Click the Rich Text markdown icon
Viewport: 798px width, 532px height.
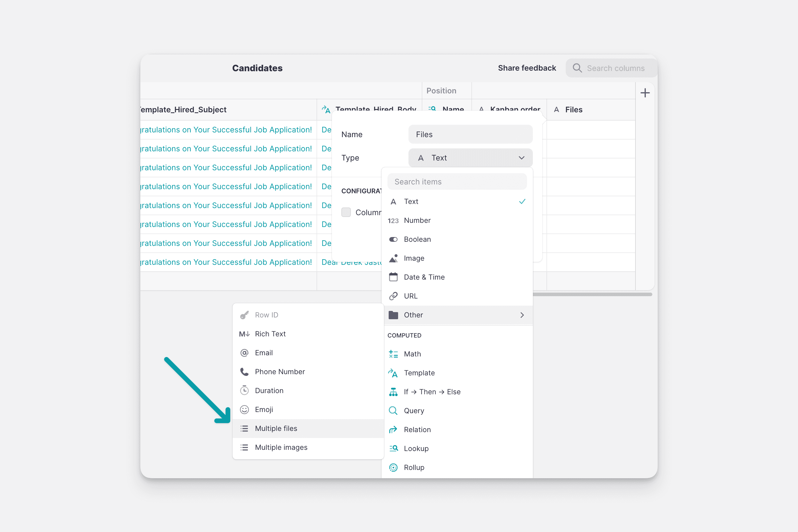tap(244, 334)
